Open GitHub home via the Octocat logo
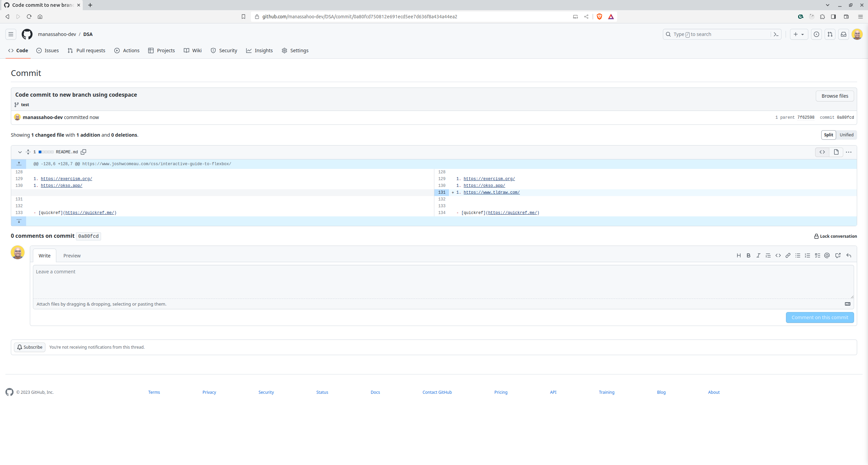868x465 pixels. pyautogui.click(x=27, y=34)
